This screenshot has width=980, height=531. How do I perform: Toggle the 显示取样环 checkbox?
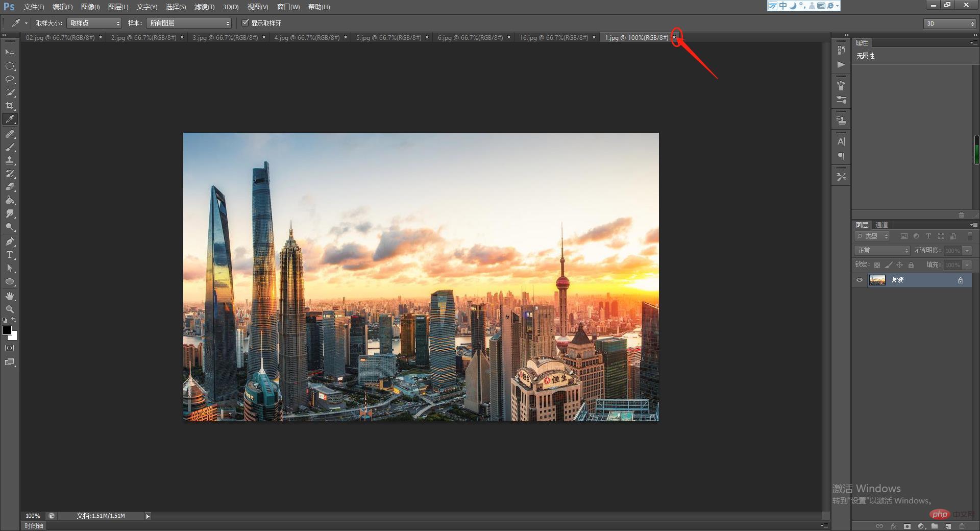pos(245,23)
